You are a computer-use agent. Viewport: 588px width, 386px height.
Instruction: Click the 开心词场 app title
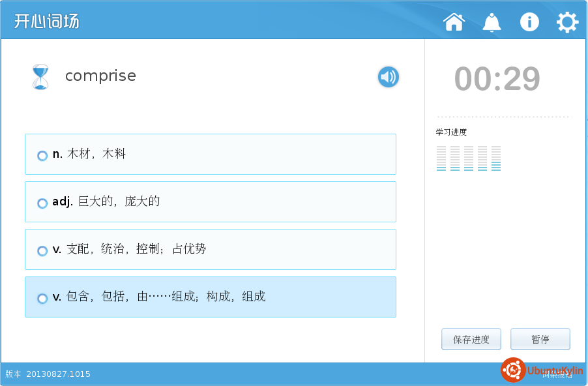pos(47,21)
